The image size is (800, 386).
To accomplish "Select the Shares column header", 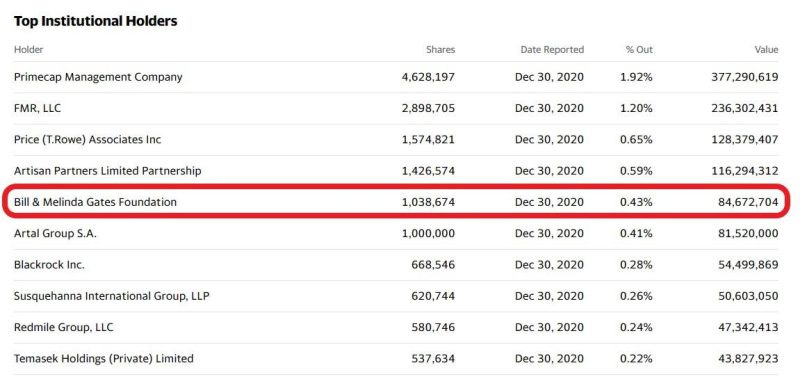I will 440,49.
